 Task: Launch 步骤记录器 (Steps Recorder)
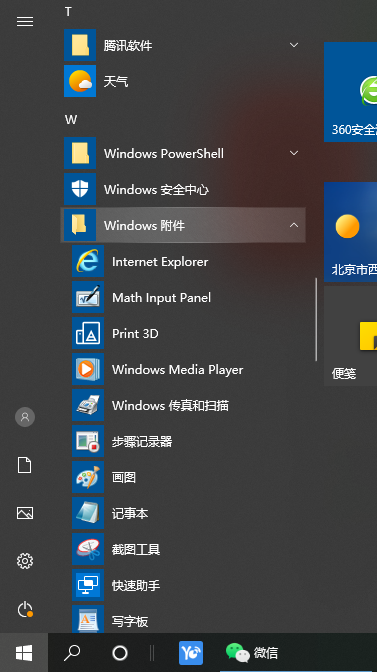pos(183,441)
